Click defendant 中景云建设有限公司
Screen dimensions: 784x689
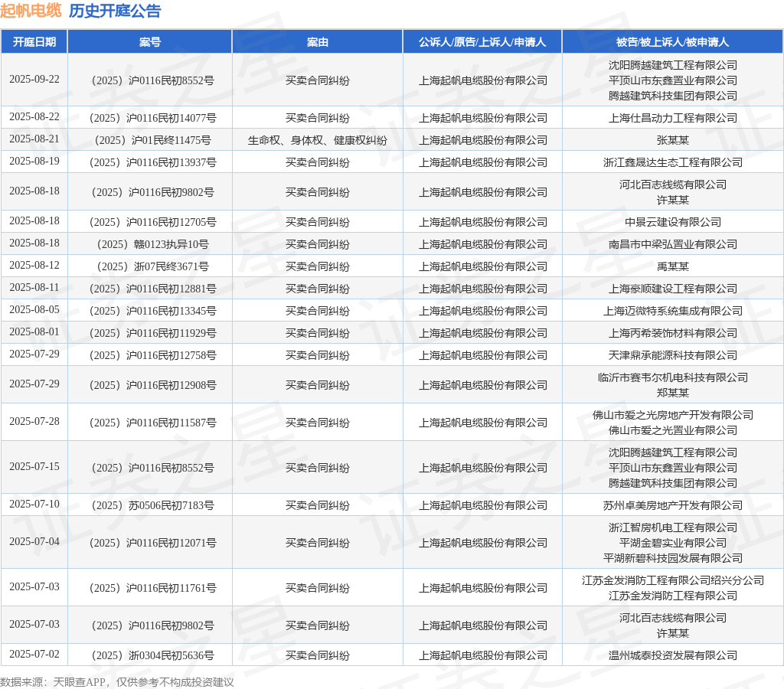pyautogui.click(x=672, y=222)
